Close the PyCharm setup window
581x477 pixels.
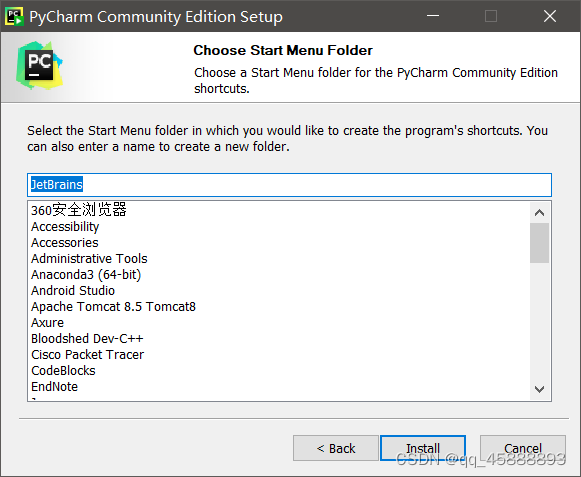pos(550,16)
